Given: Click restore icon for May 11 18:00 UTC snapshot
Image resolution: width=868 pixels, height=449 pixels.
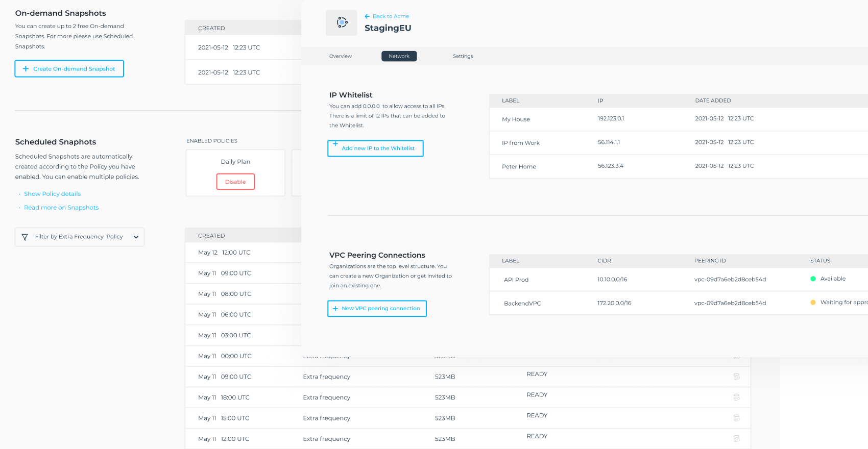Looking at the screenshot, I should (736, 397).
